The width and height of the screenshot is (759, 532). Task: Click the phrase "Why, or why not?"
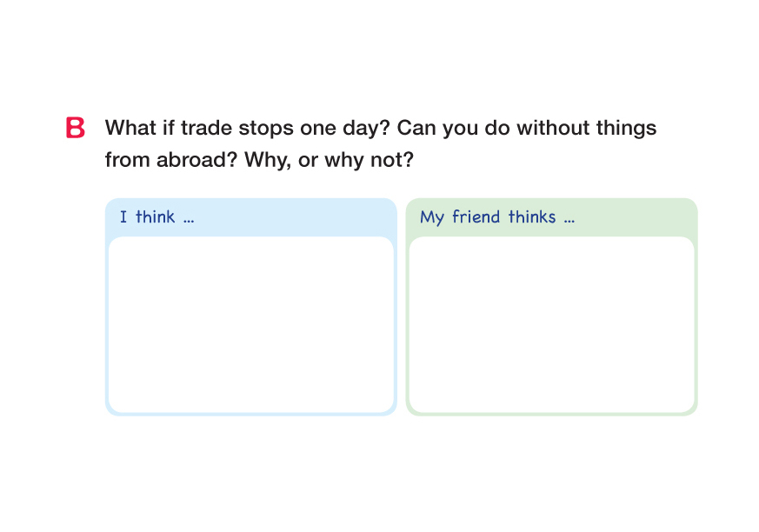(x=329, y=161)
